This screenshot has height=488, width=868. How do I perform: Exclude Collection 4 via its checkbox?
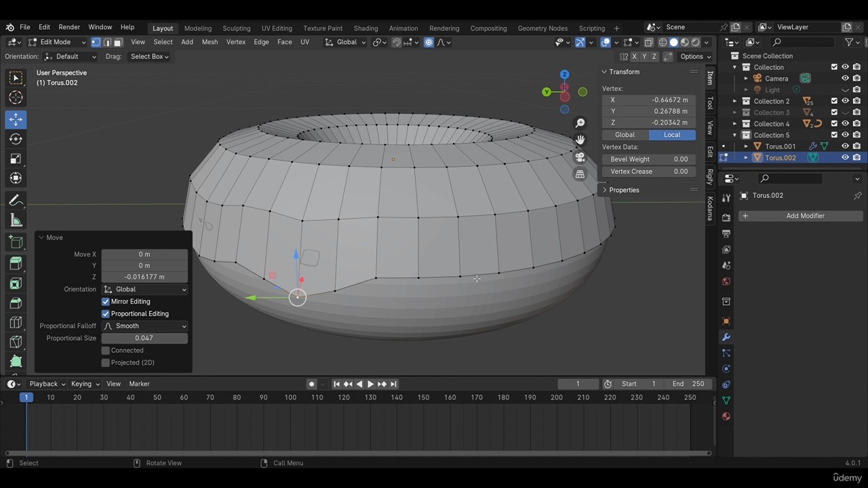834,124
